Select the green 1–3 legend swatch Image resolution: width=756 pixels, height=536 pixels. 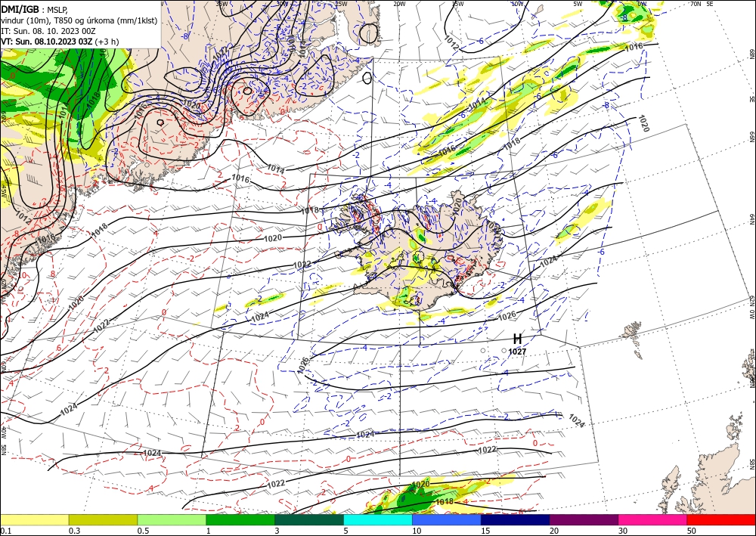(x=240, y=519)
